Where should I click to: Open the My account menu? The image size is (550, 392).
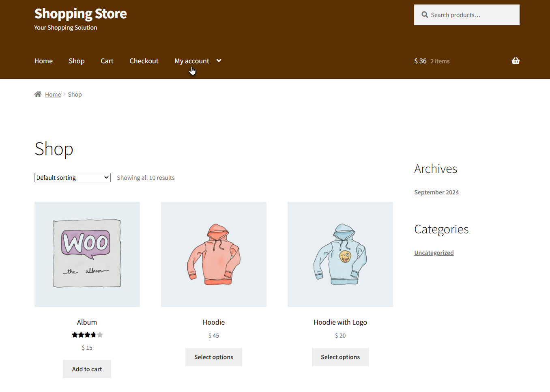(192, 61)
